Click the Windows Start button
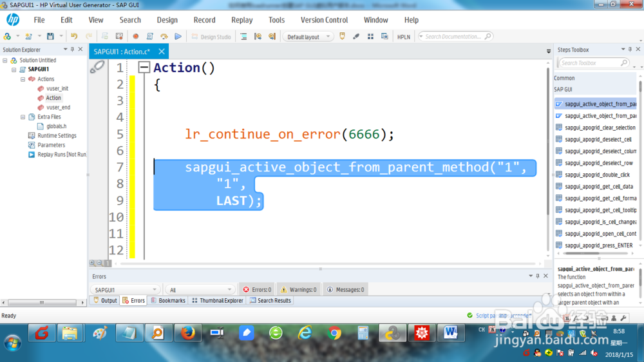644x362 pixels. click(13, 343)
